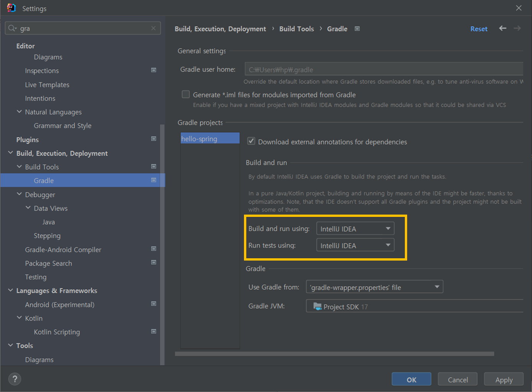
Task: Click project icon beside Gradle breadcrumb
Action: (357, 29)
